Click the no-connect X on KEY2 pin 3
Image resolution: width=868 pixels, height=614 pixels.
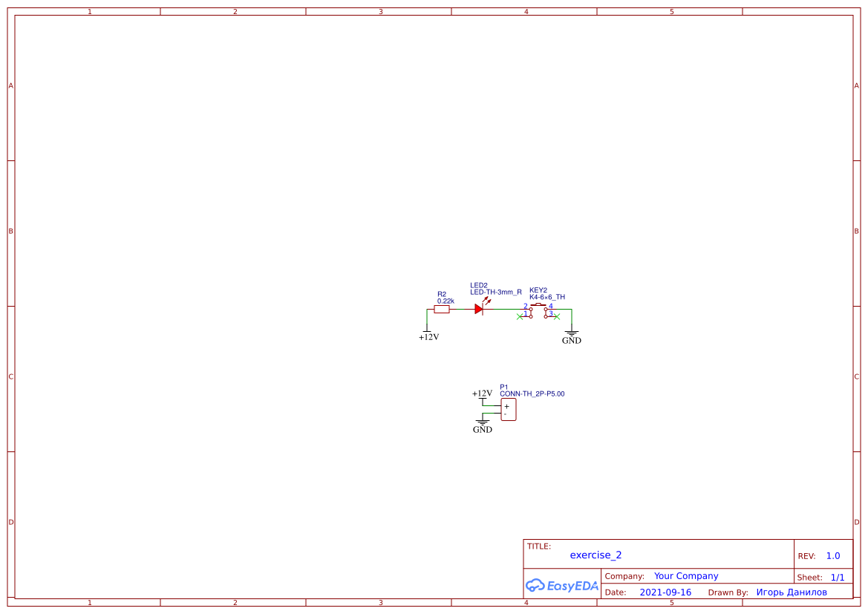[557, 317]
